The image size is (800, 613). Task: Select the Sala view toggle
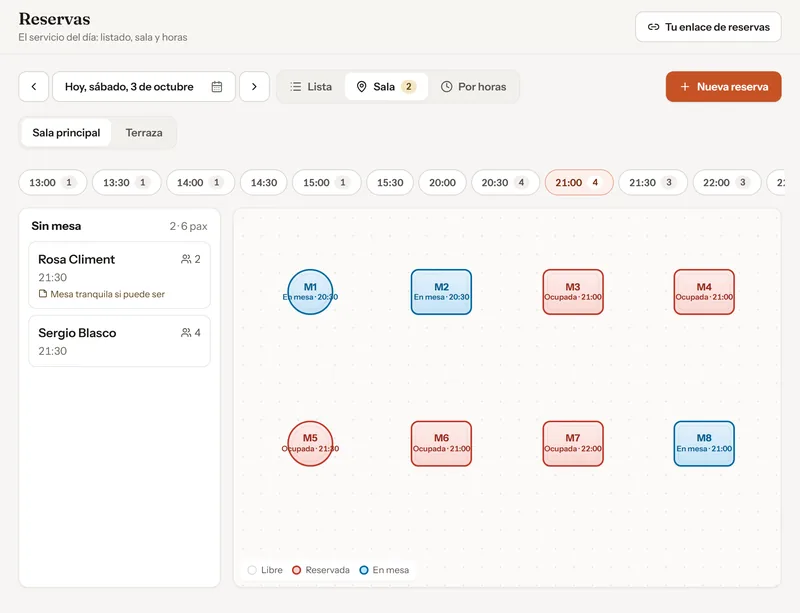[x=386, y=87]
